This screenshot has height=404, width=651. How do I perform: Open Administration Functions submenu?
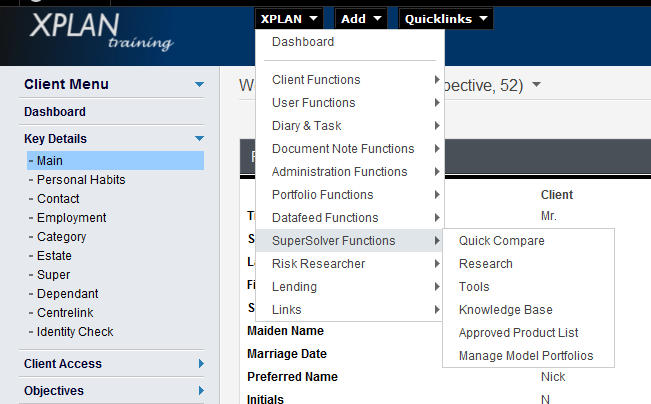point(350,171)
